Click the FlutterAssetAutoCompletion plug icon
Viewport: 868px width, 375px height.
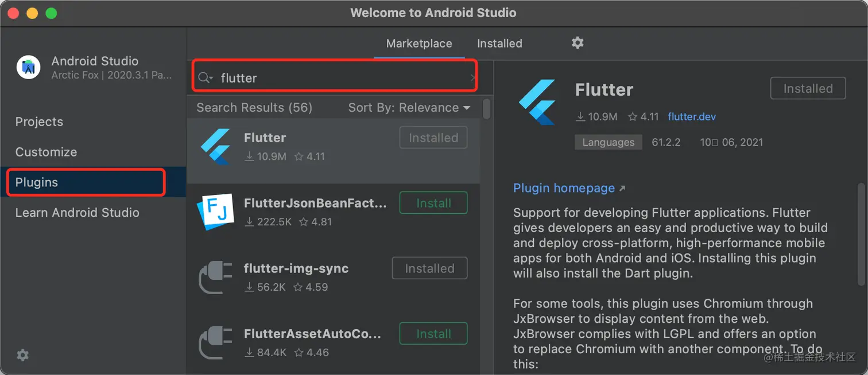click(x=215, y=343)
